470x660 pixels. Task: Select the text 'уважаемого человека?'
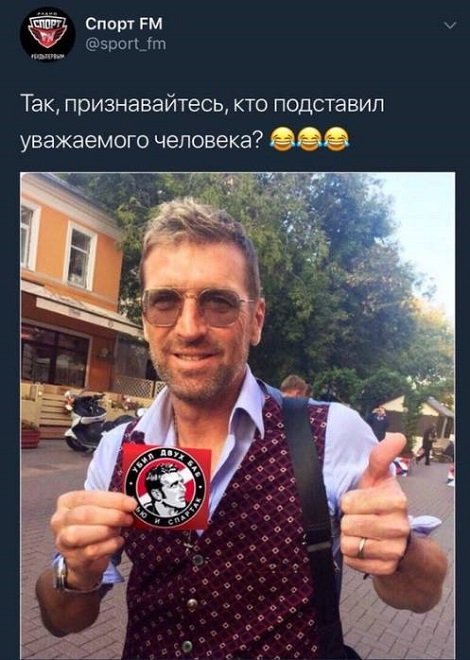(x=141, y=141)
